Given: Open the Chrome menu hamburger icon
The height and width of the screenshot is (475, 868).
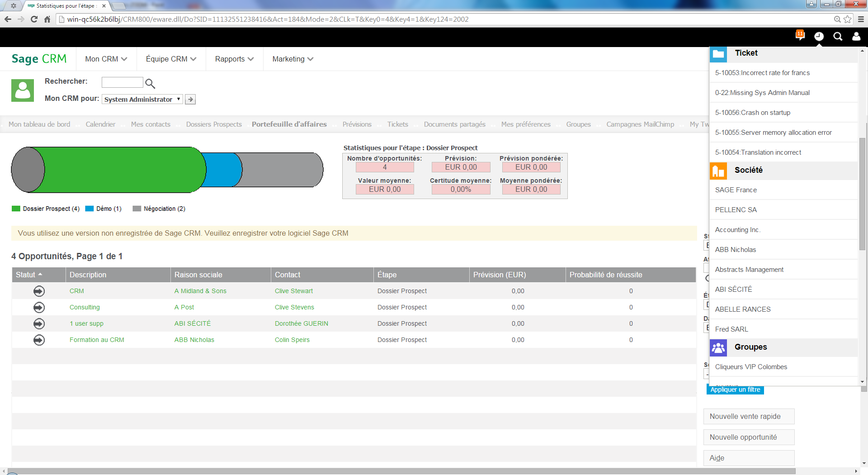Looking at the screenshot, I should click(861, 19).
